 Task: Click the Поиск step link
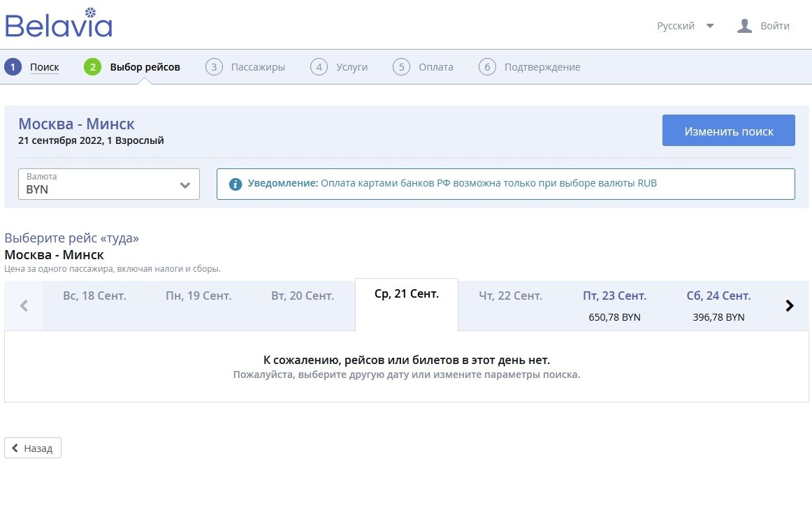(x=45, y=67)
